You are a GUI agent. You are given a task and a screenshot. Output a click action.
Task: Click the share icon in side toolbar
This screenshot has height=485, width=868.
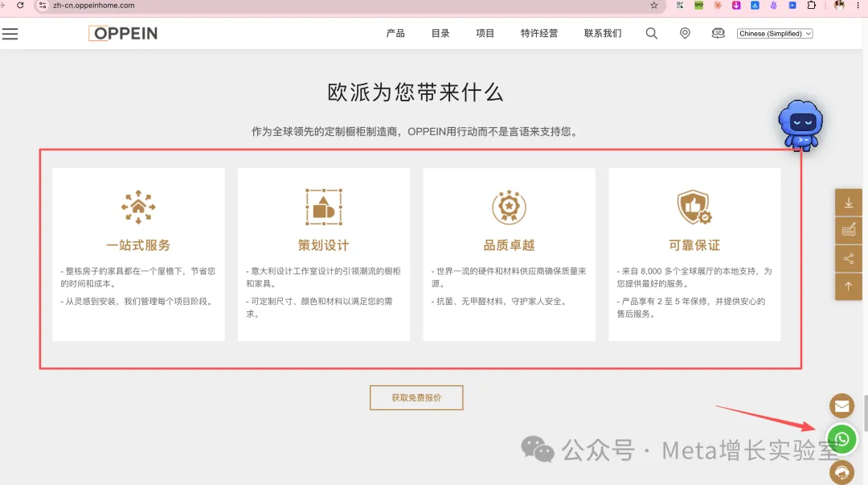(849, 258)
